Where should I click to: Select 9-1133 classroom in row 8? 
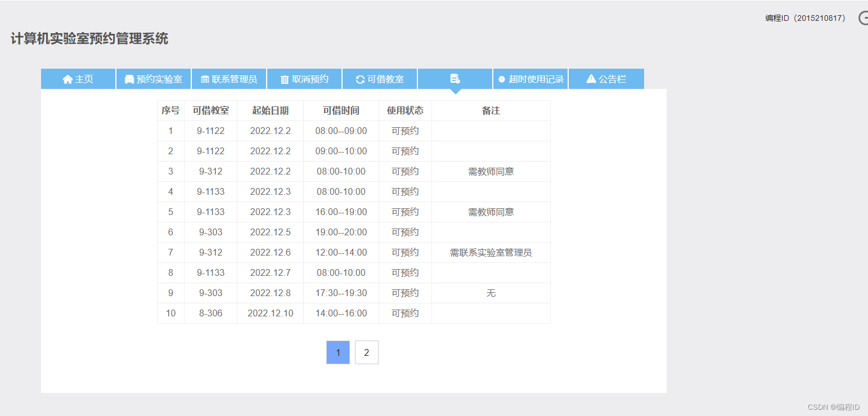[x=211, y=273]
